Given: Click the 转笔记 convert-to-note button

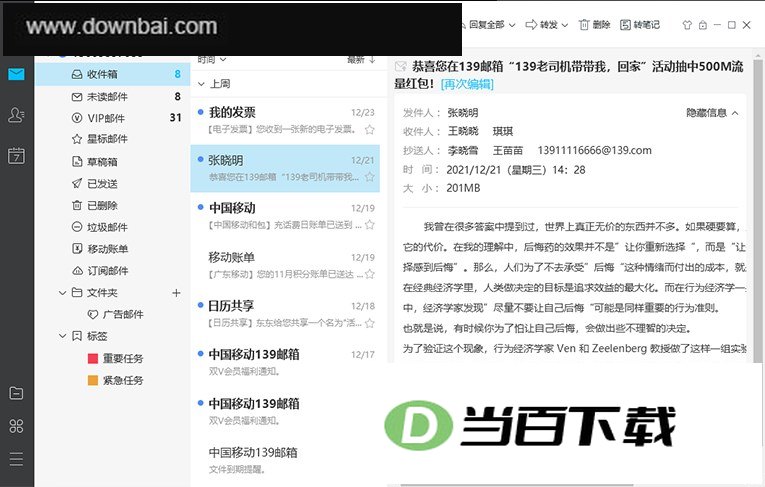Looking at the screenshot, I should (x=640, y=24).
